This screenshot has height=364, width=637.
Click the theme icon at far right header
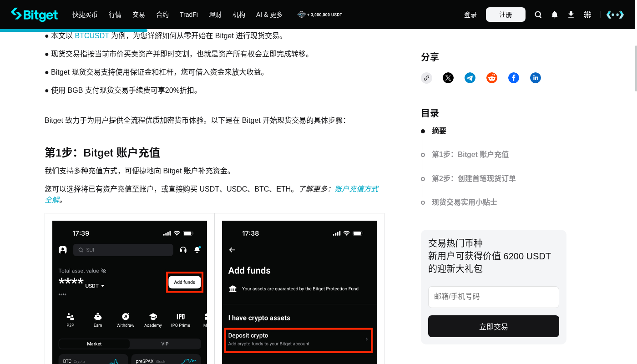pyautogui.click(x=615, y=15)
